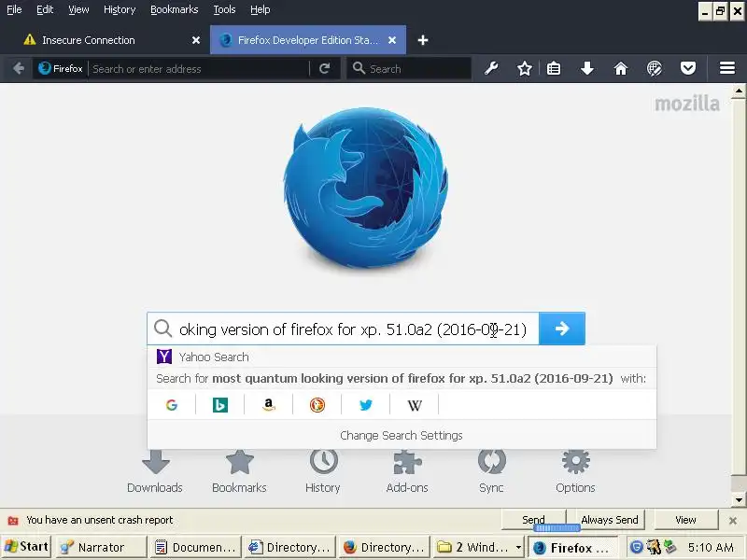Open Sync shortcut on start page
Screen dimensions: 747x560
click(x=491, y=472)
